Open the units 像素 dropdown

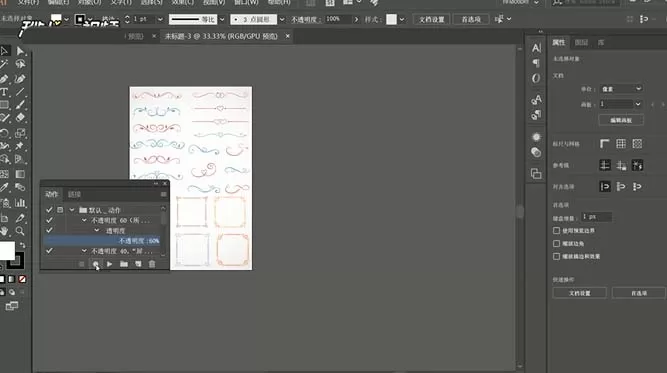621,88
